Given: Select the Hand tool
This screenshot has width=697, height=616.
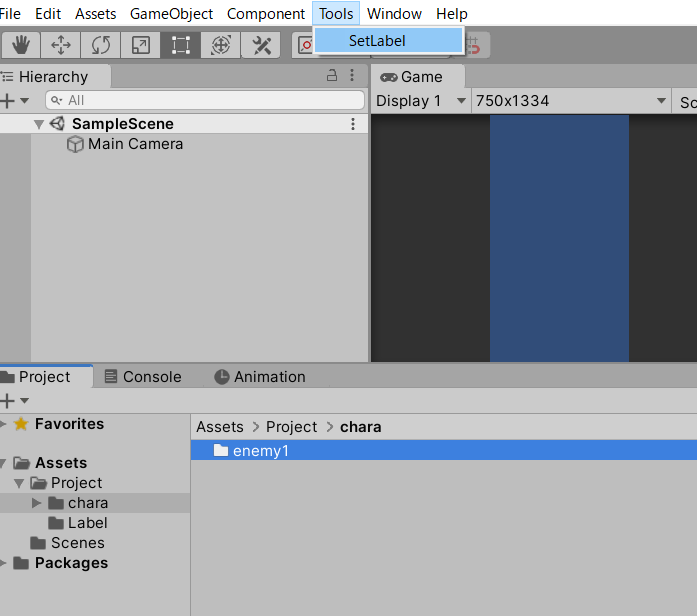Looking at the screenshot, I should (x=21, y=45).
